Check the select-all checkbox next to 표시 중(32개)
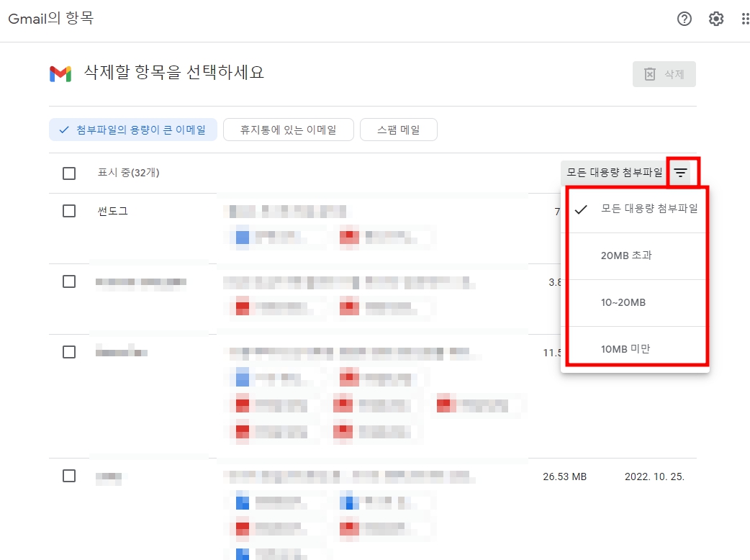The width and height of the screenshot is (750, 560). coord(69,173)
